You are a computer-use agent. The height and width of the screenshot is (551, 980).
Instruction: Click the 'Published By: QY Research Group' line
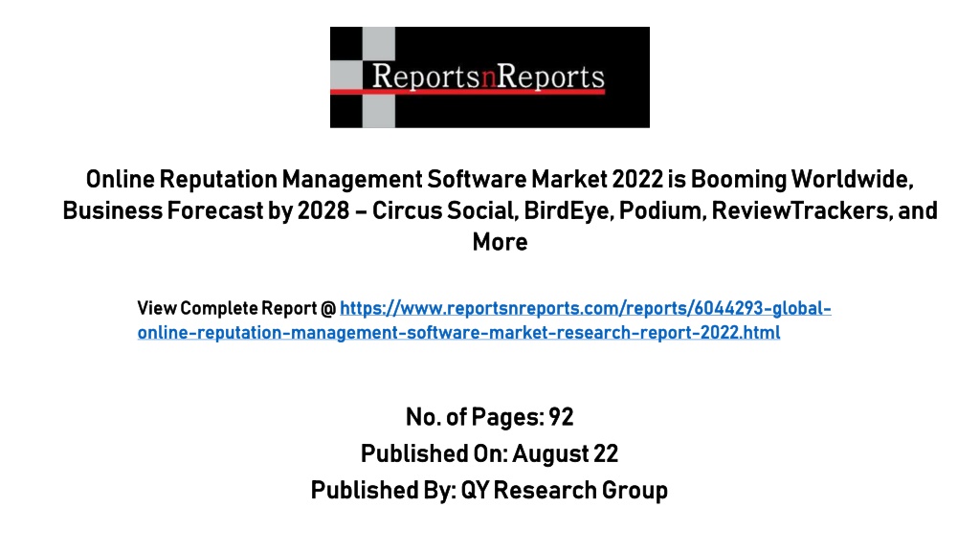[x=489, y=491]
